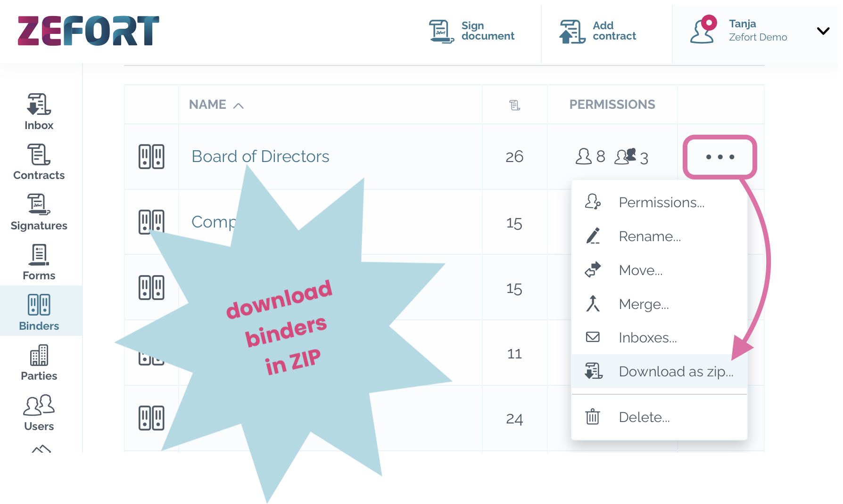Click the Sign document icon

tap(441, 31)
